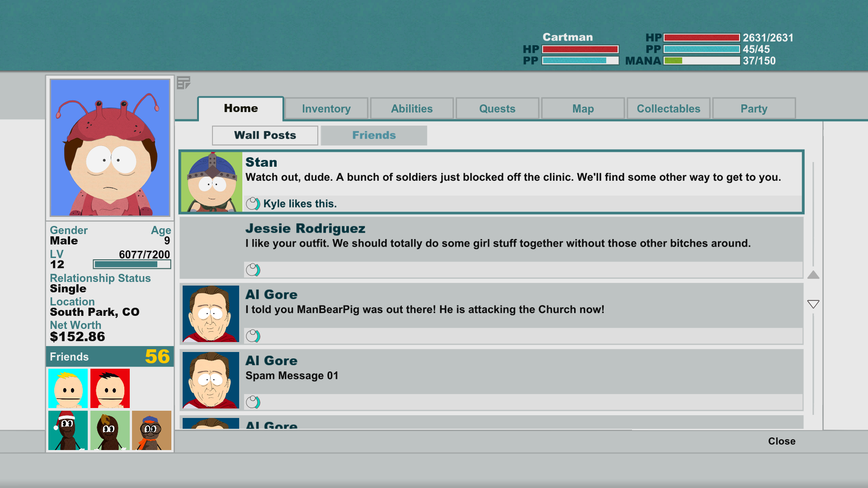Click the like icon under Jessie Rodriguez's post

click(x=253, y=270)
